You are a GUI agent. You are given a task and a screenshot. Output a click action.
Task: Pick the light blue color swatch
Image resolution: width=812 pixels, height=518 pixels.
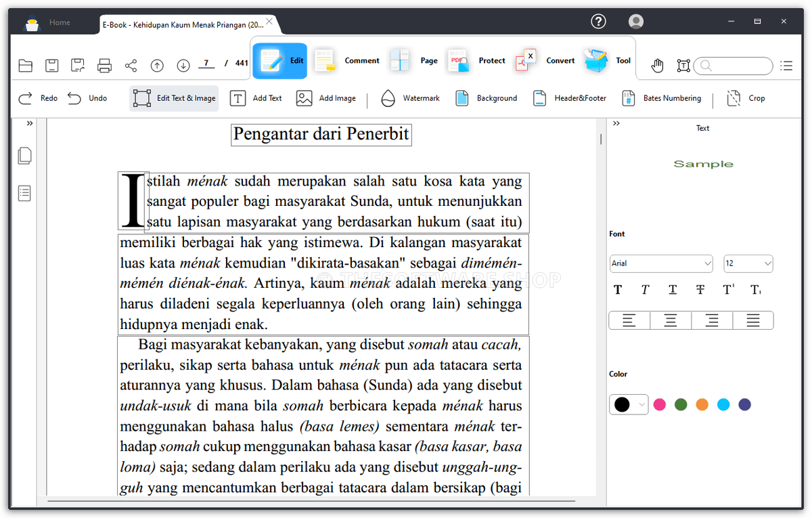723,405
